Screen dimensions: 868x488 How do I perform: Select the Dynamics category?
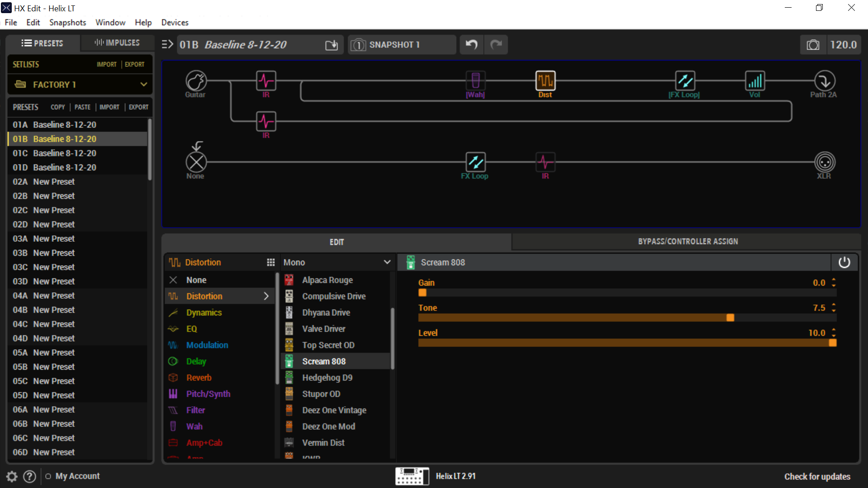220,313
